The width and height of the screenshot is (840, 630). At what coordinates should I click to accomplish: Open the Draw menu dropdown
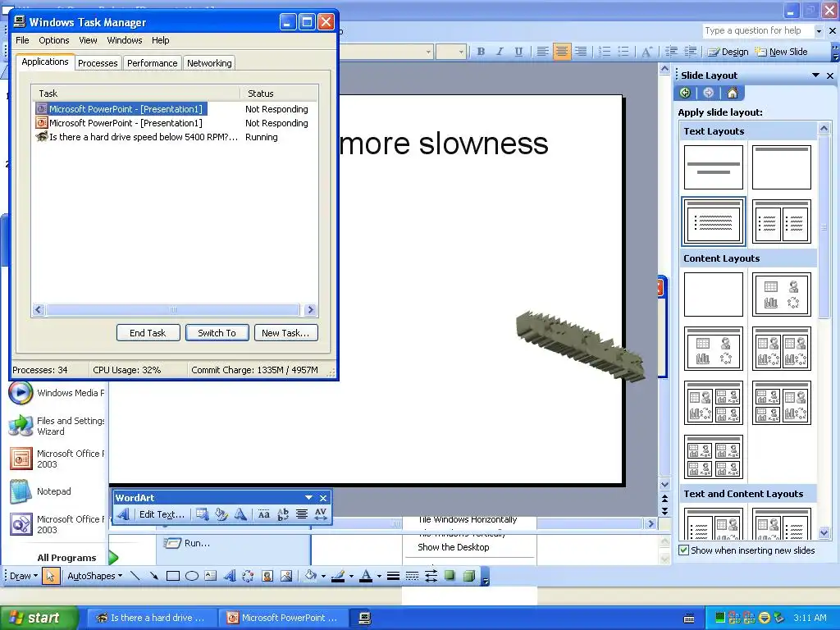coord(24,576)
